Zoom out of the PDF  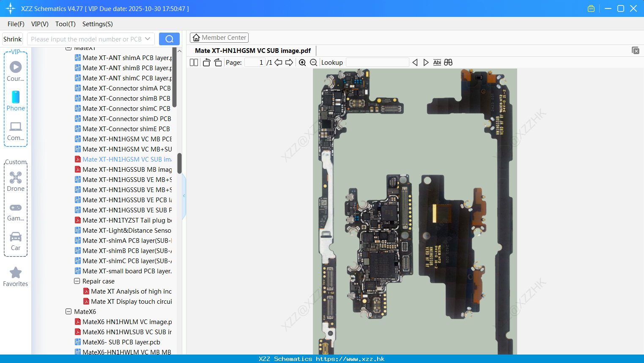tap(313, 62)
